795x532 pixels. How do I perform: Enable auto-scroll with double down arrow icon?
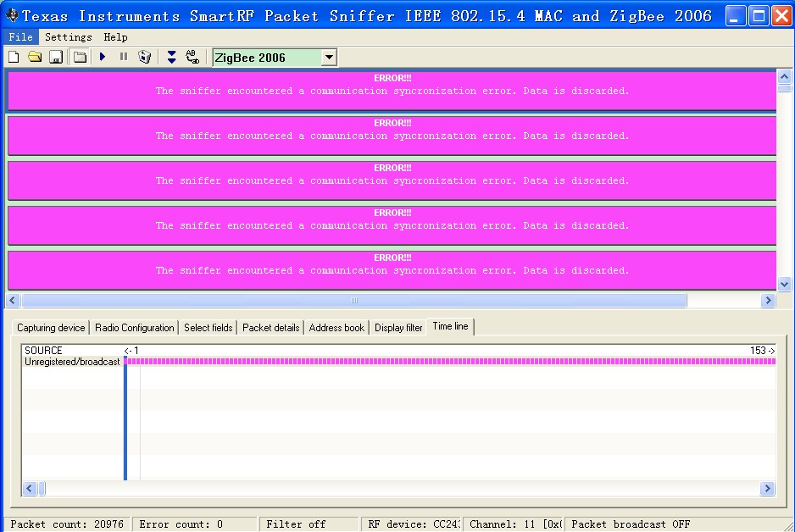point(171,57)
